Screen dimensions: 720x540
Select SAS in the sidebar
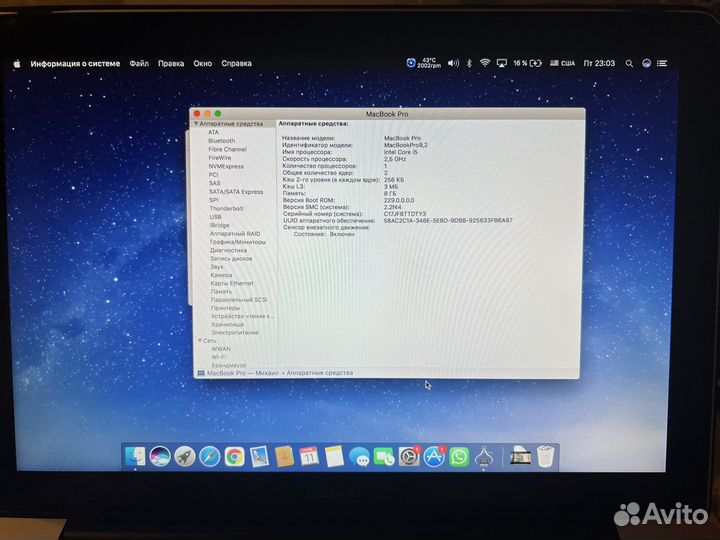[x=214, y=183]
